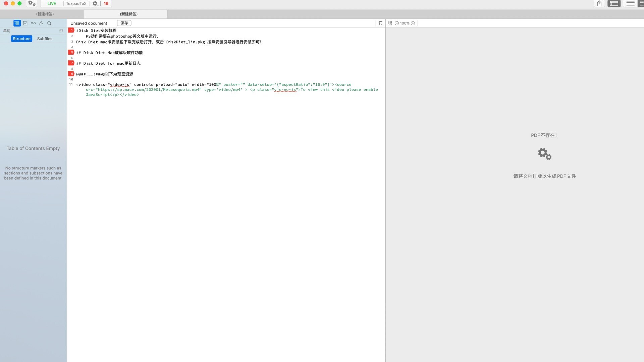
Task: Open the PDF thumbnail grid view
Action: (x=390, y=23)
